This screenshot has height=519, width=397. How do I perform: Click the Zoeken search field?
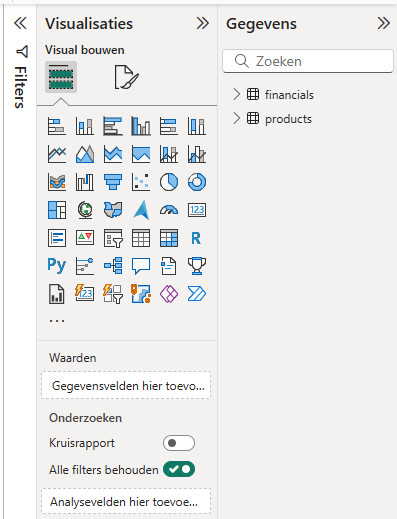(x=308, y=61)
